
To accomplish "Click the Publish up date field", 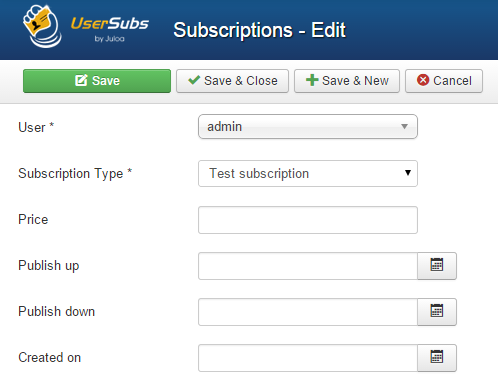I will click(308, 266).
